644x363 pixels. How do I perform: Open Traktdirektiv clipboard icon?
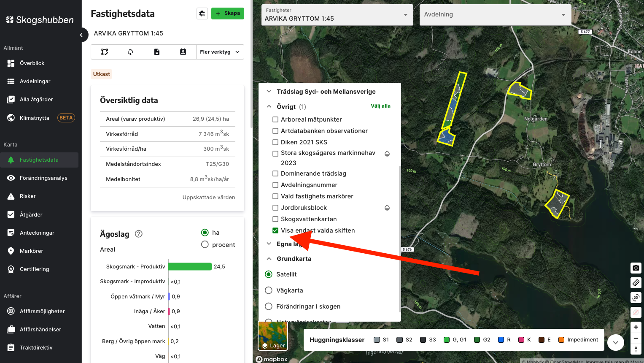[x=11, y=348]
